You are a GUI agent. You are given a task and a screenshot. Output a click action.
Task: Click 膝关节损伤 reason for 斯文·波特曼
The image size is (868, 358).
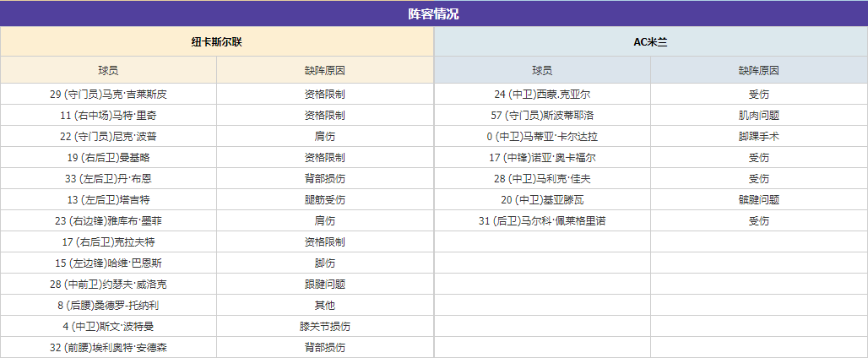click(x=325, y=327)
